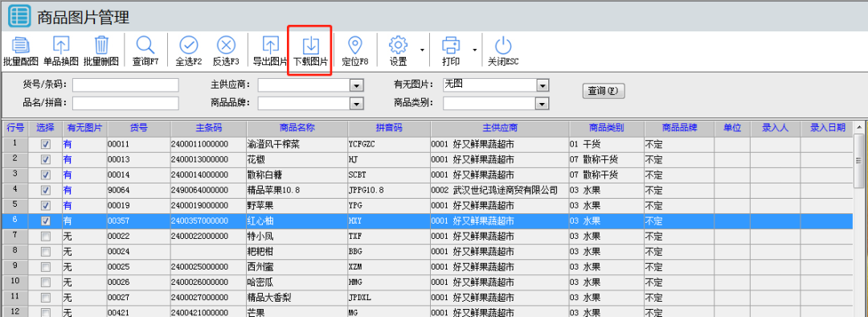This screenshot has height=317, width=868.
Task: Check the checkbox for 特小凤 row
Action: coord(46,236)
